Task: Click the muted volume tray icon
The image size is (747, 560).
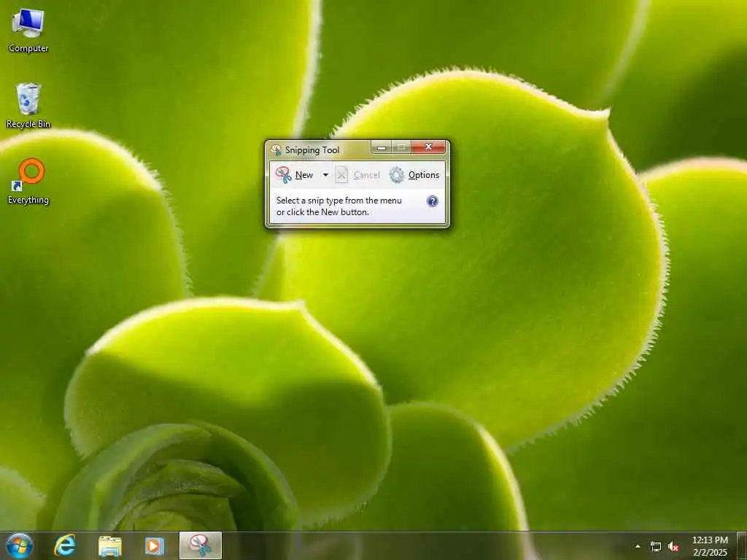Action: [x=673, y=547]
